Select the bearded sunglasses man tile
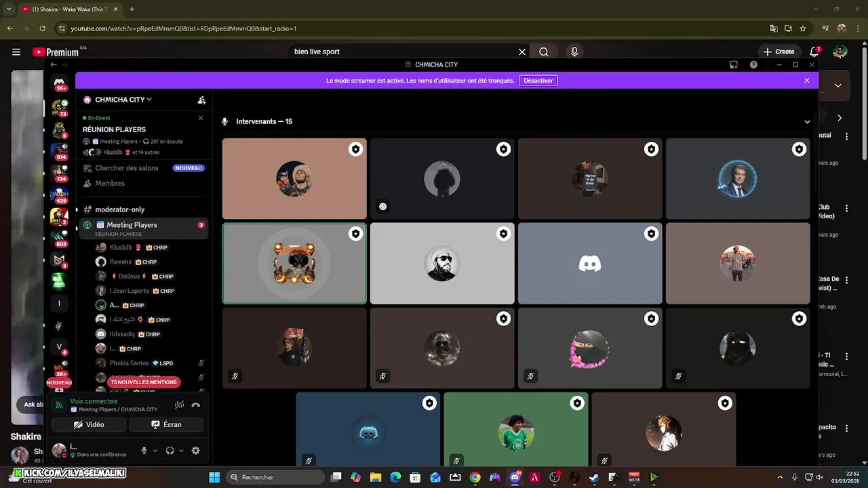 pos(442,264)
